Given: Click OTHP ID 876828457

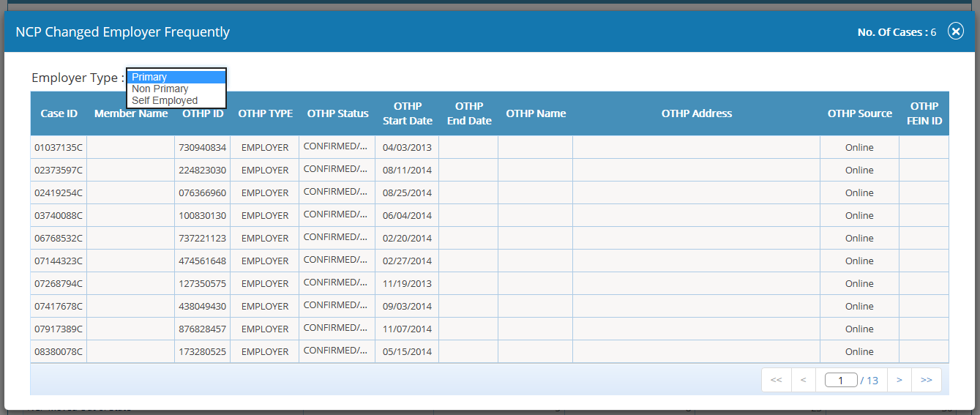Looking at the screenshot, I should (x=203, y=329).
